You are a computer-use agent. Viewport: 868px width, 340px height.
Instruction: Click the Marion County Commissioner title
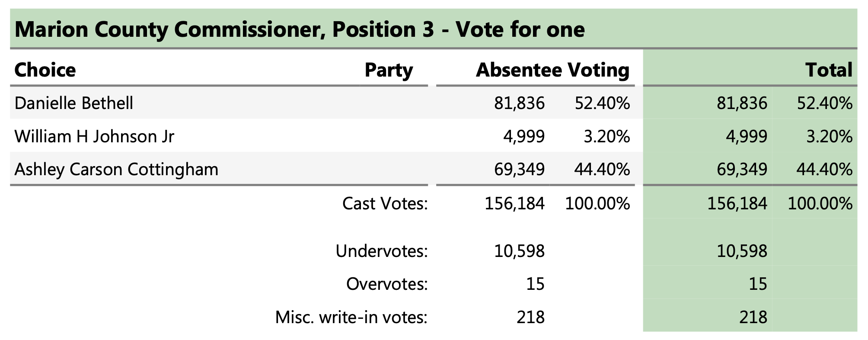pos(299,29)
